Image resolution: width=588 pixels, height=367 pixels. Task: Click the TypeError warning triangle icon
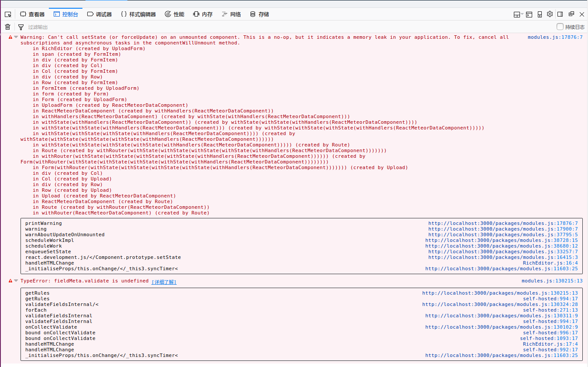(10, 282)
